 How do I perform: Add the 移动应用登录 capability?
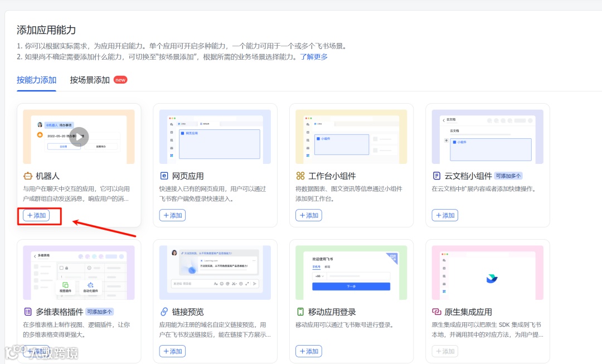tap(309, 351)
